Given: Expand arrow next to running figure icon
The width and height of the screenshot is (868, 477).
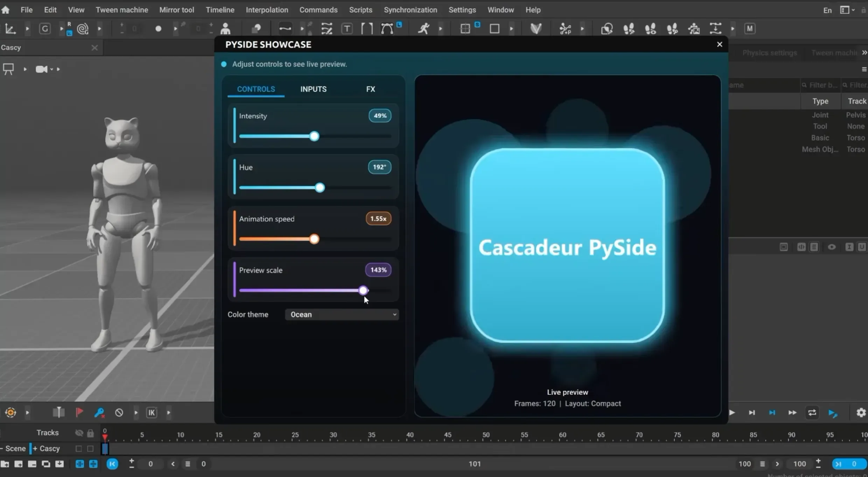Looking at the screenshot, I should 441,29.
